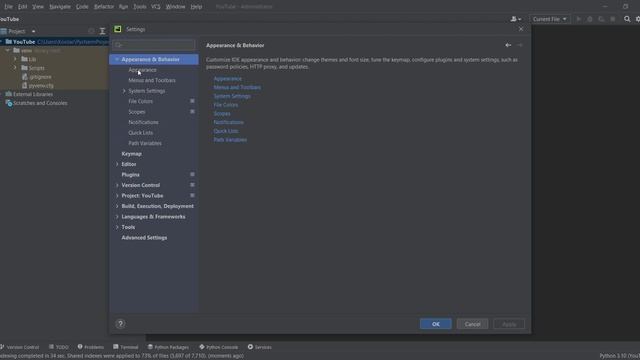Open the Terminal tool window

coord(126,347)
